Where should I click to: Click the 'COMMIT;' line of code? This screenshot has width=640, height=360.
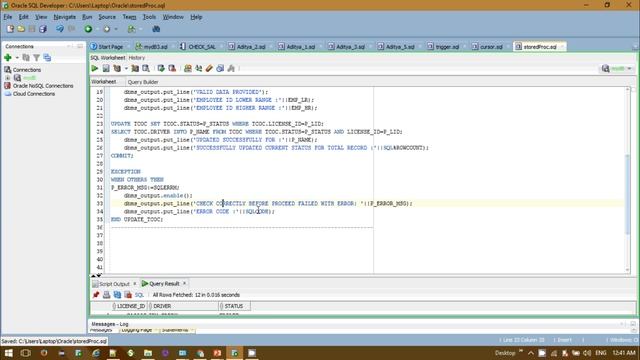(x=122, y=156)
